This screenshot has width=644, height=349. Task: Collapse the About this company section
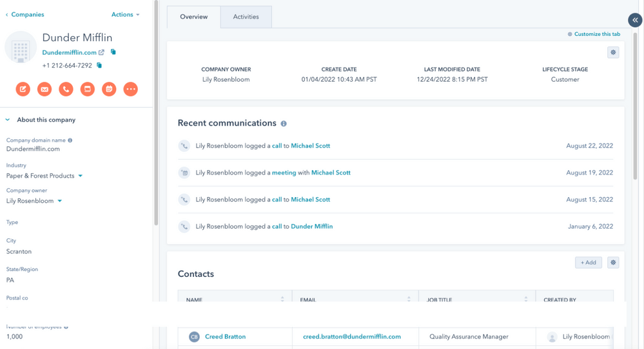(x=7, y=120)
